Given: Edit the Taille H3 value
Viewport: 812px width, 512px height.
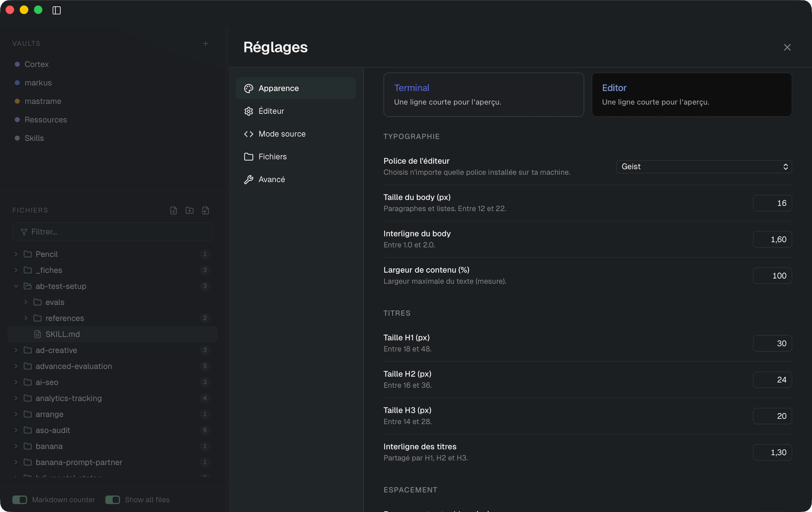Looking at the screenshot, I should pos(772,416).
